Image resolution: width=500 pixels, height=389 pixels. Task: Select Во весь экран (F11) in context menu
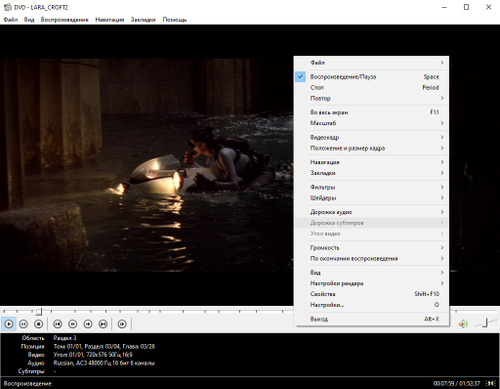tap(372, 112)
